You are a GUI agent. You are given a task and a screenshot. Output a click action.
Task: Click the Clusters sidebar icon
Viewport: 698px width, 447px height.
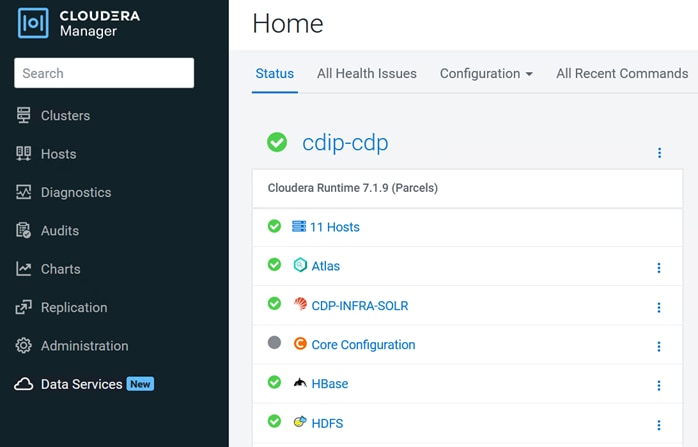24,115
